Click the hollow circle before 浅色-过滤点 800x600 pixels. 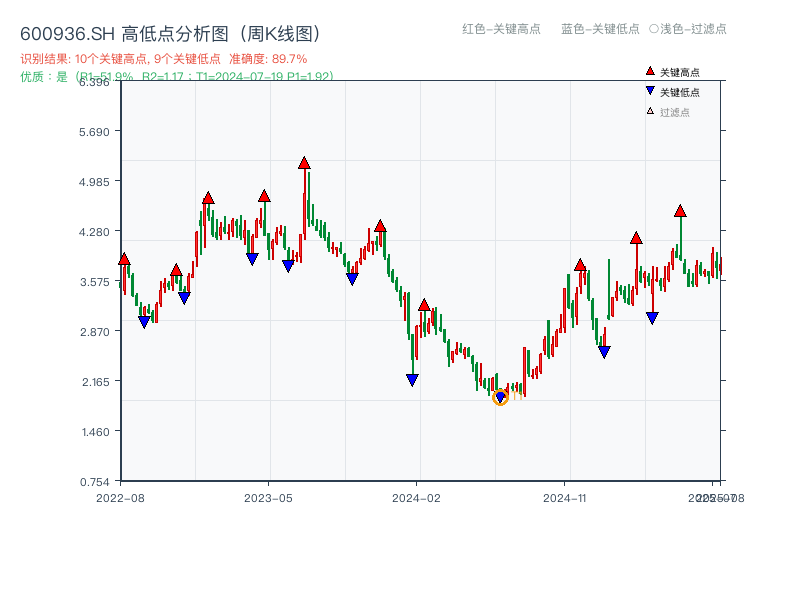(x=654, y=29)
